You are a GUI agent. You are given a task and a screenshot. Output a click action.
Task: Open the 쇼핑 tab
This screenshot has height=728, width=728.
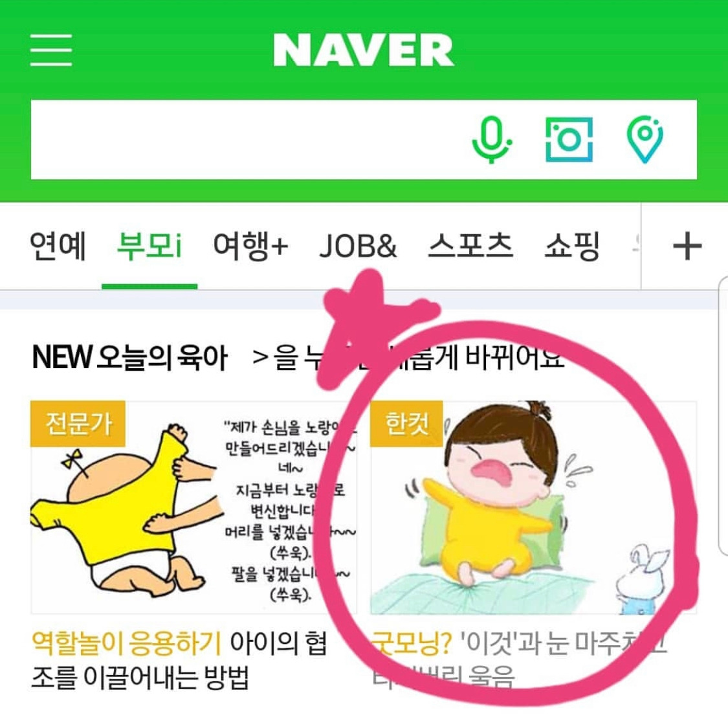pos(572,246)
